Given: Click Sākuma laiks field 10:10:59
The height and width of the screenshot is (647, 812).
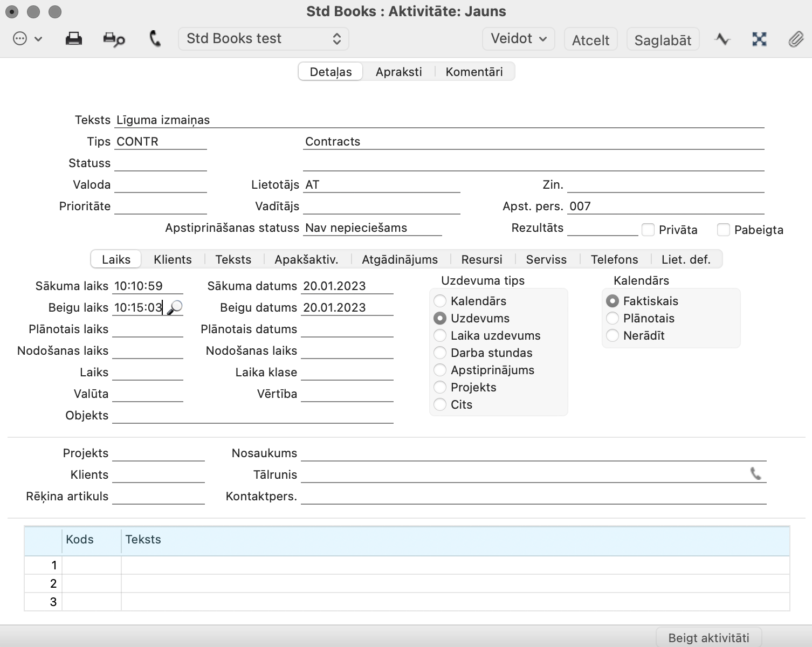Looking at the screenshot, I should [x=148, y=286].
